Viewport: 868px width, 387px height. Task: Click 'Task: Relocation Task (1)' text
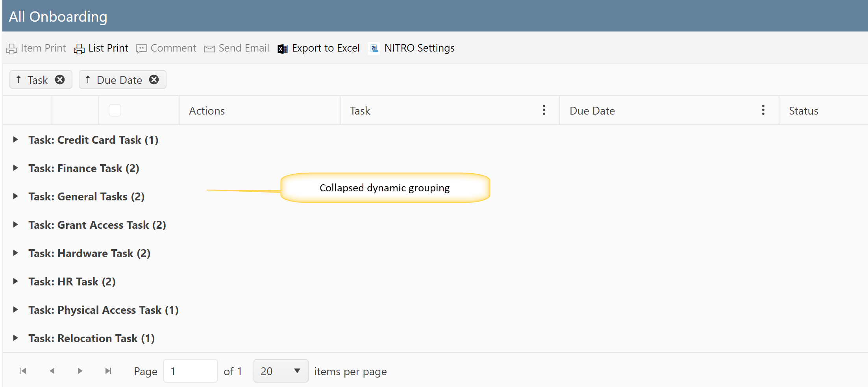[91, 338]
